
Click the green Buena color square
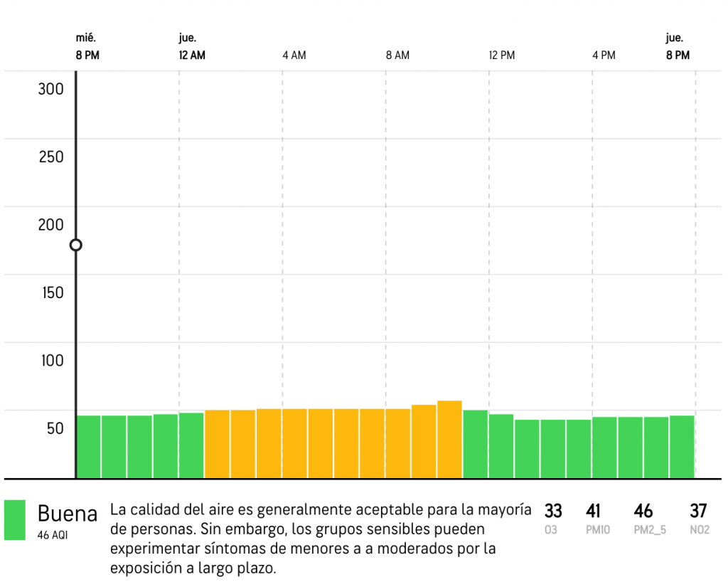14,519
